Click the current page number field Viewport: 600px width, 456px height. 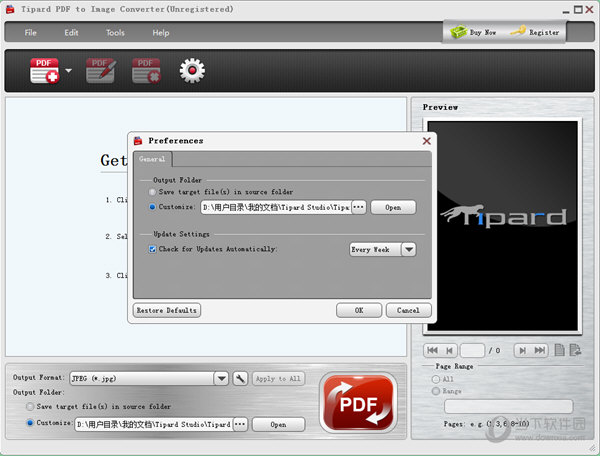pos(472,350)
